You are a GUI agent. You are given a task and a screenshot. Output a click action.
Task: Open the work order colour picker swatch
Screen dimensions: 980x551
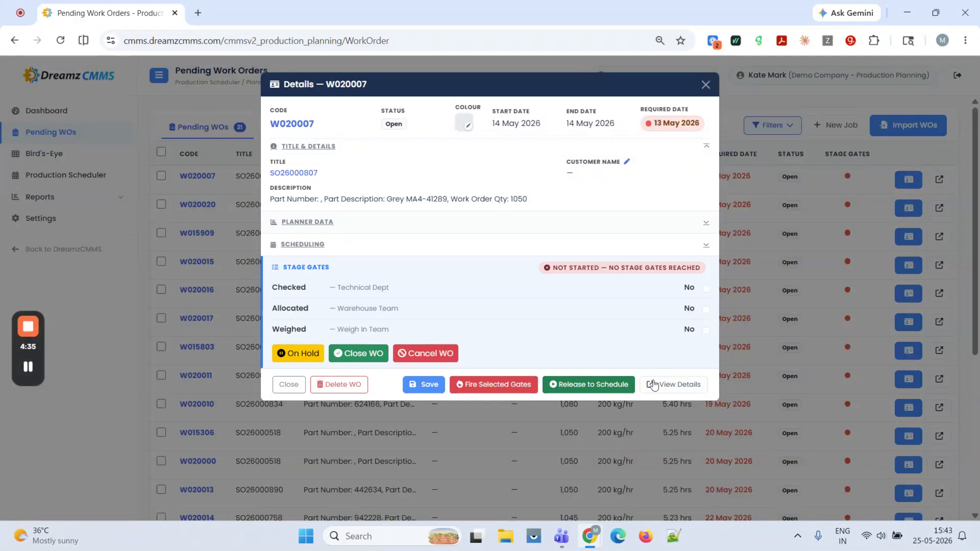463,122
